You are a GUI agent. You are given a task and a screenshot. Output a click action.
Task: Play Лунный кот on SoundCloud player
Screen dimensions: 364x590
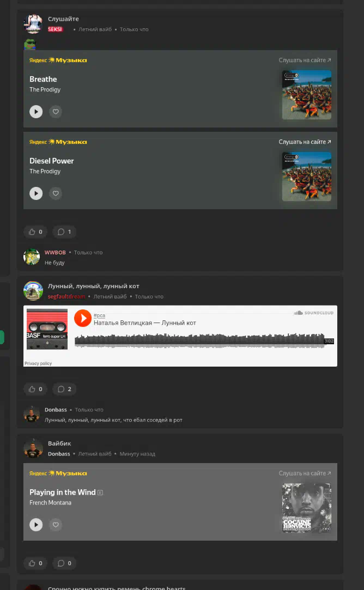click(x=83, y=318)
